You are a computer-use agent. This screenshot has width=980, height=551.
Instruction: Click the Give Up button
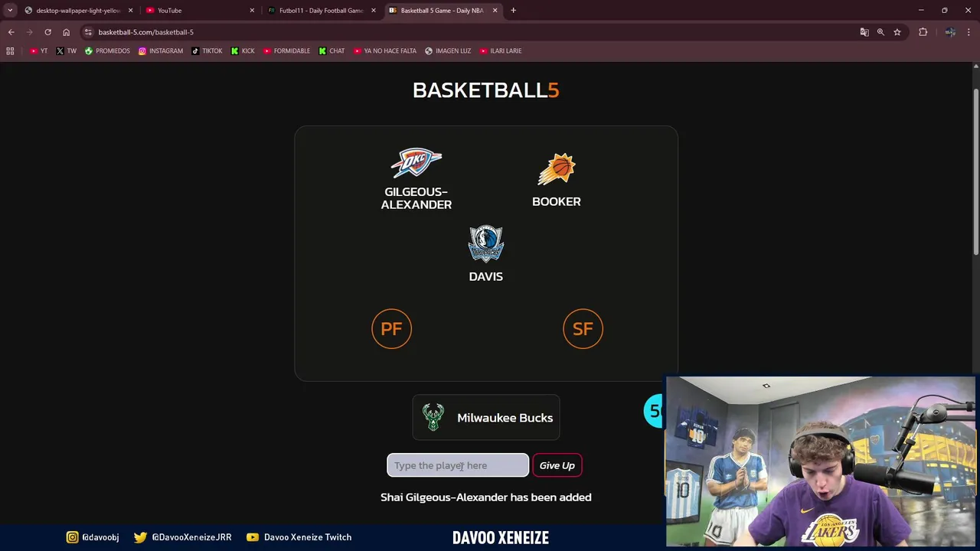tap(557, 465)
